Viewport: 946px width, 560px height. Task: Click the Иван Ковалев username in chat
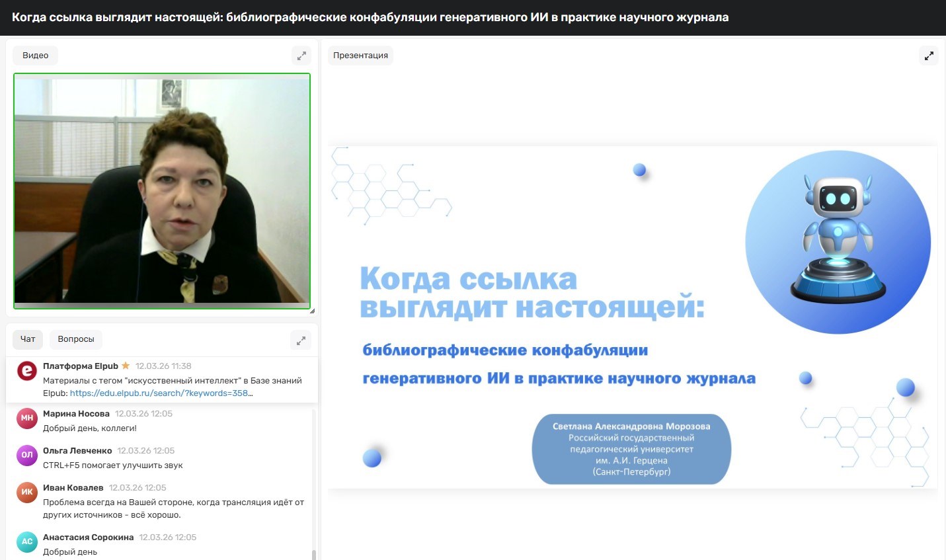[x=73, y=487]
